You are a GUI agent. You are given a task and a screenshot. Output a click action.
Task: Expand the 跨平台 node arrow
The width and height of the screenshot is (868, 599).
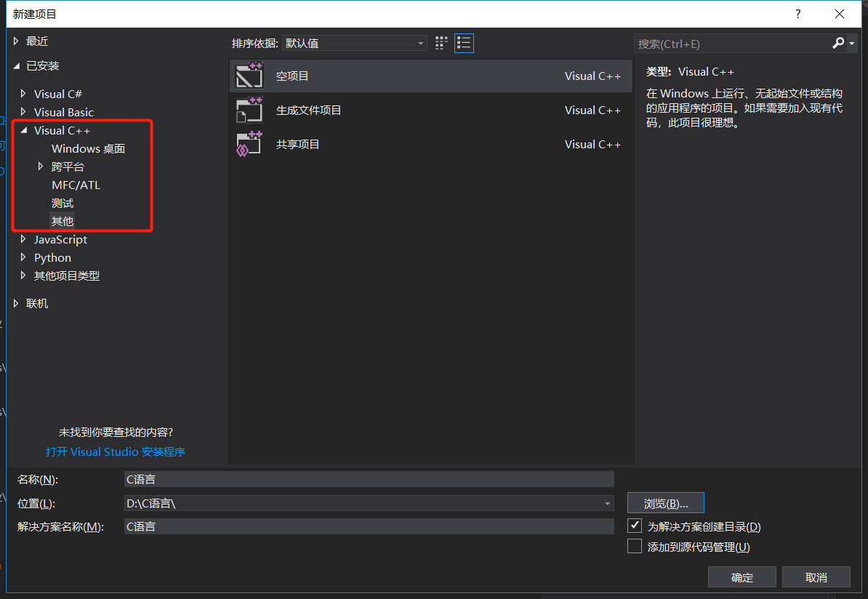click(x=41, y=166)
